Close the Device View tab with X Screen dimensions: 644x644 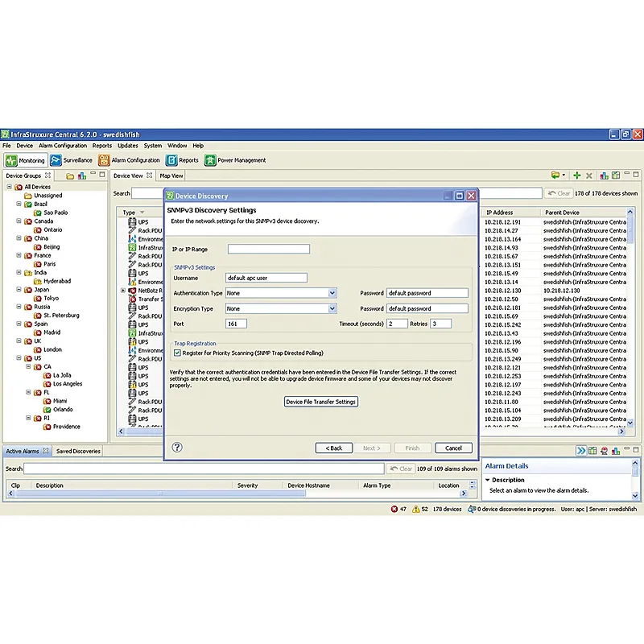tap(150, 175)
